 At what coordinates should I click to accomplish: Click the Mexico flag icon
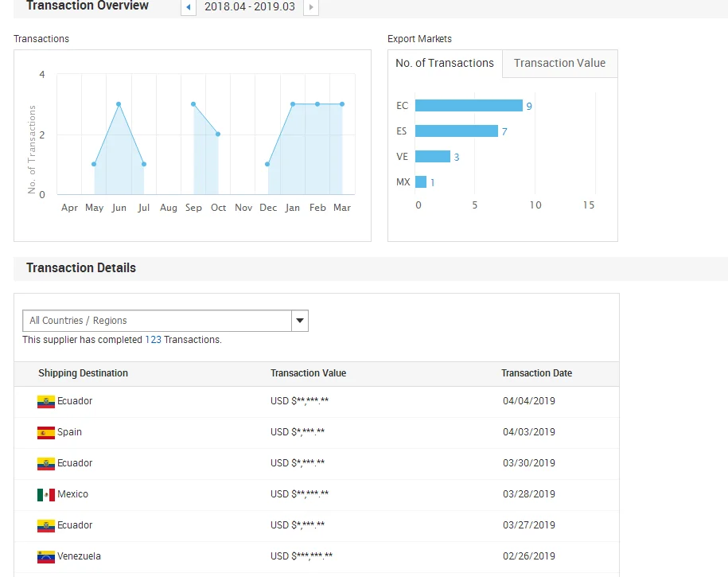(x=46, y=495)
